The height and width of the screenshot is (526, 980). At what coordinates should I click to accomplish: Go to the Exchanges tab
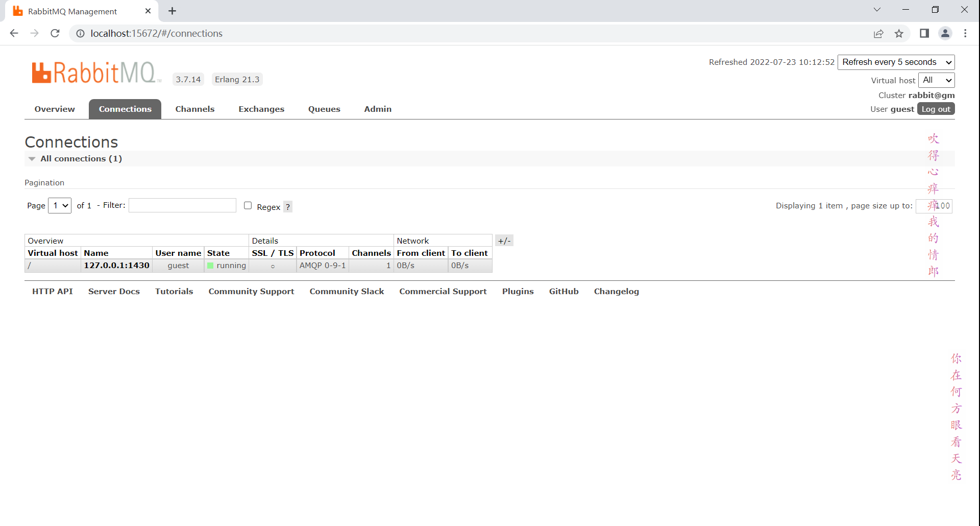coord(261,109)
